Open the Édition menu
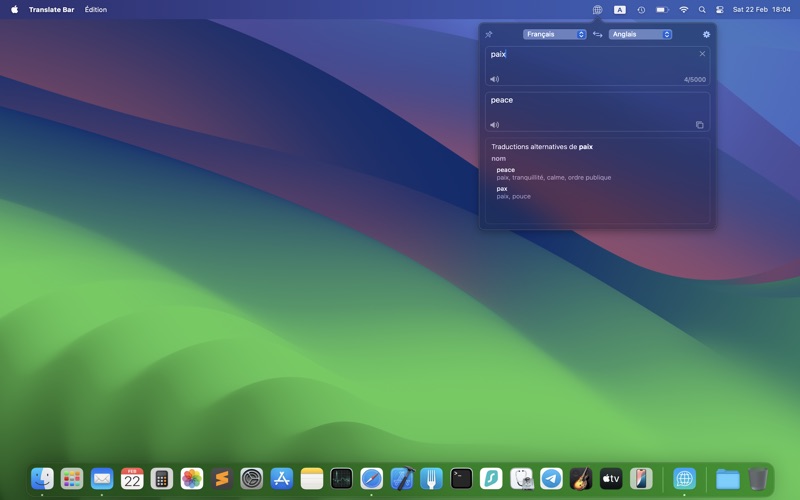Screen dimensions: 800x500 (96, 9)
